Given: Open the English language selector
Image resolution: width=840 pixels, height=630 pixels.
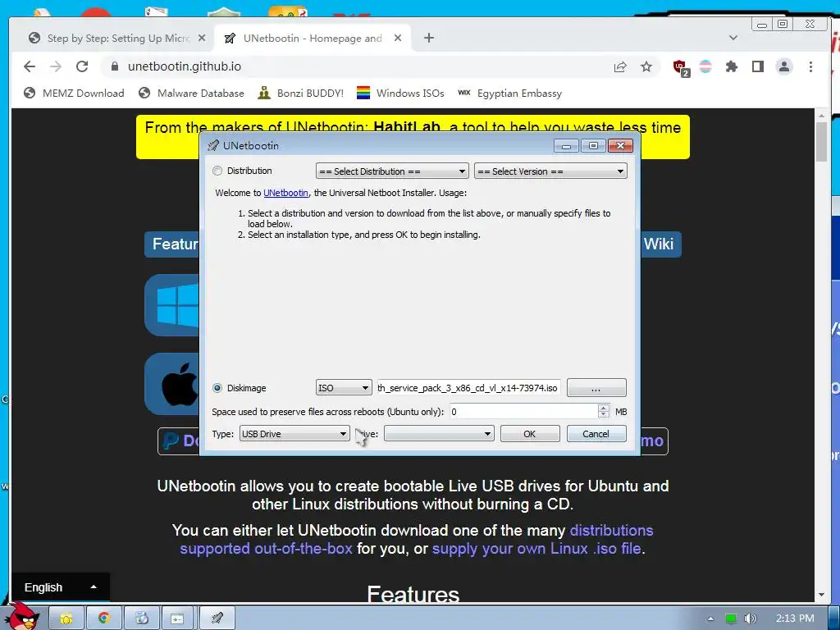Looking at the screenshot, I should [60, 587].
